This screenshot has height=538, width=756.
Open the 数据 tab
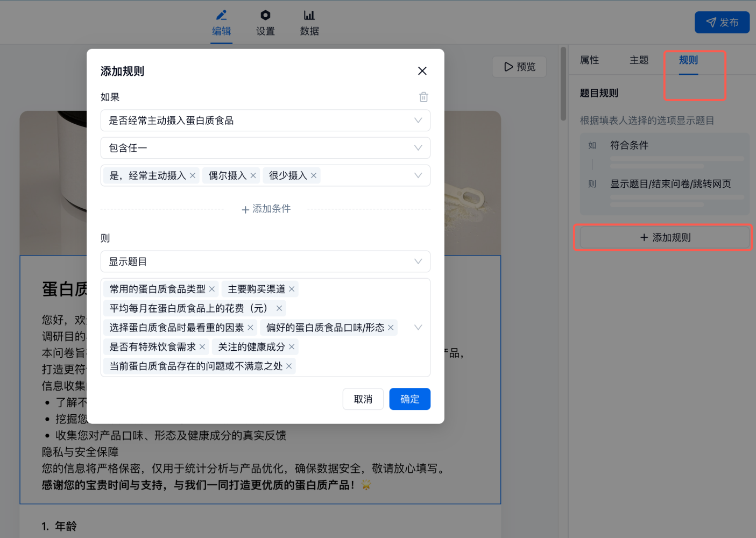coord(309,23)
